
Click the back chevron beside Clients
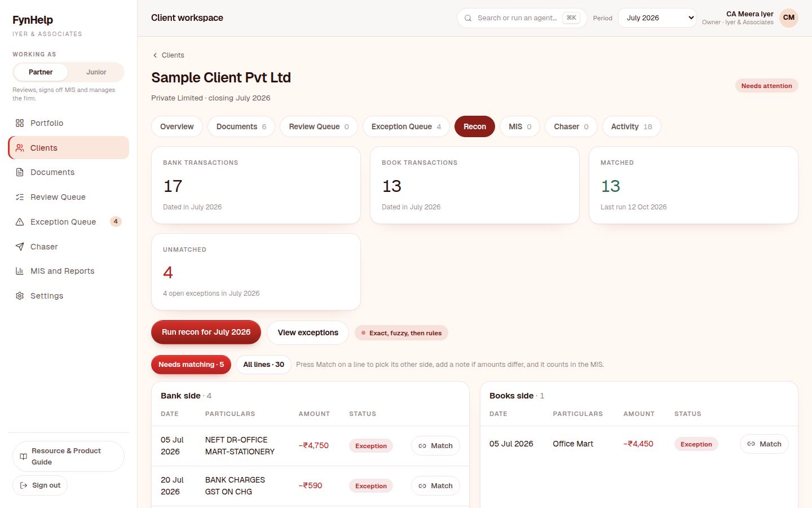(155, 55)
